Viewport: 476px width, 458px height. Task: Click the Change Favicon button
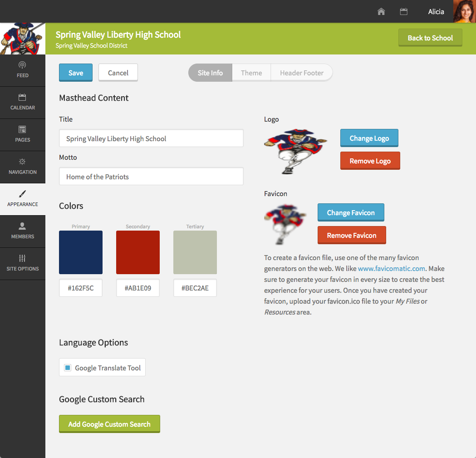tap(351, 212)
